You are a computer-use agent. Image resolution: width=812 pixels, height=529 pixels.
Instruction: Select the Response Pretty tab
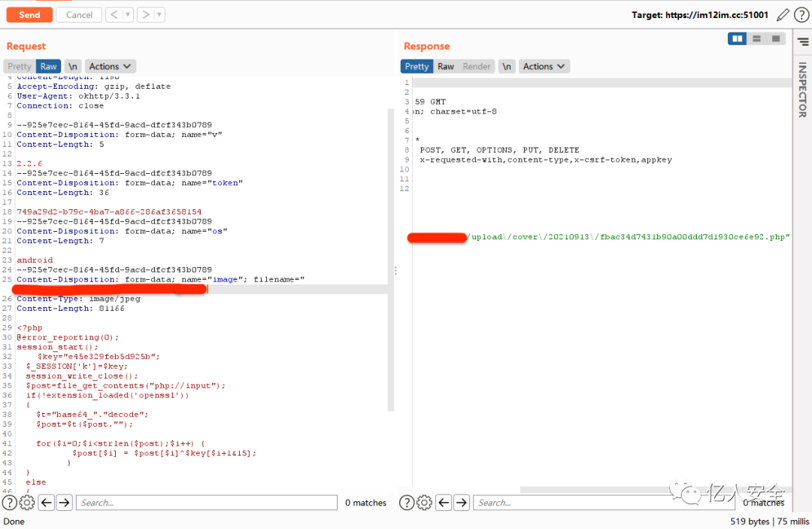pos(417,66)
